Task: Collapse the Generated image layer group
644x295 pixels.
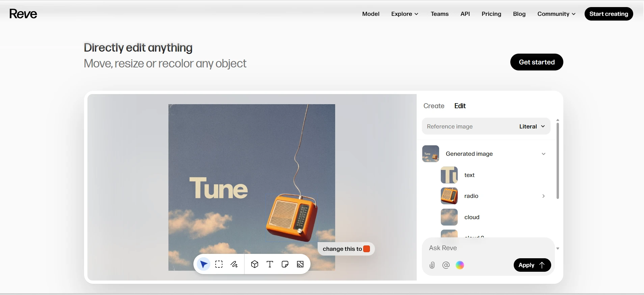Action: pos(543,154)
